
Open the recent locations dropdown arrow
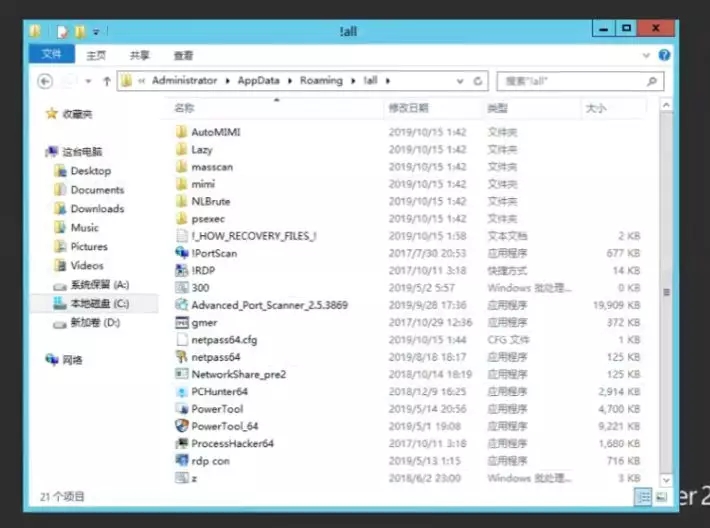tap(89, 81)
